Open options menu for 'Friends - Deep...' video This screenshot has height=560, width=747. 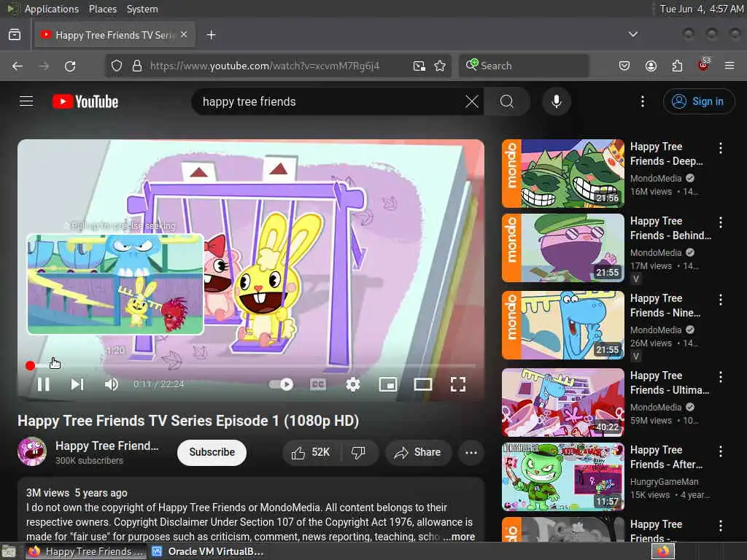pyautogui.click(x=720, y=148)
